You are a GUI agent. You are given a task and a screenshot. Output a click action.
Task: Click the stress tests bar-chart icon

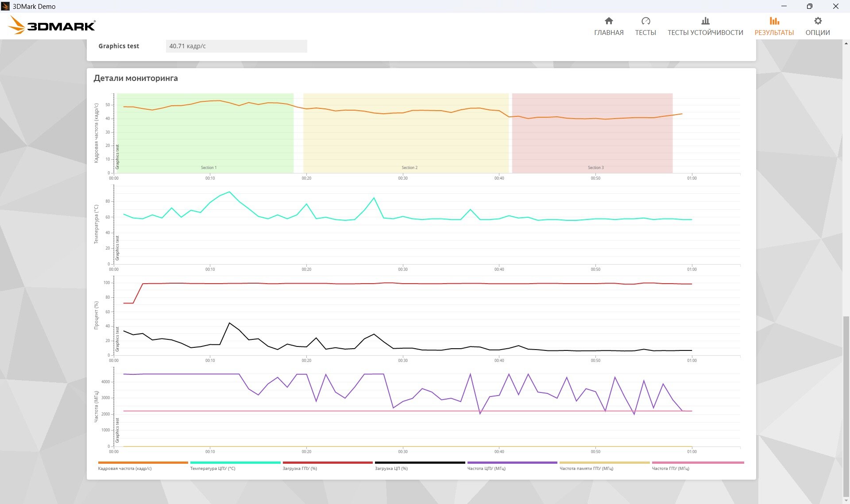705,21
